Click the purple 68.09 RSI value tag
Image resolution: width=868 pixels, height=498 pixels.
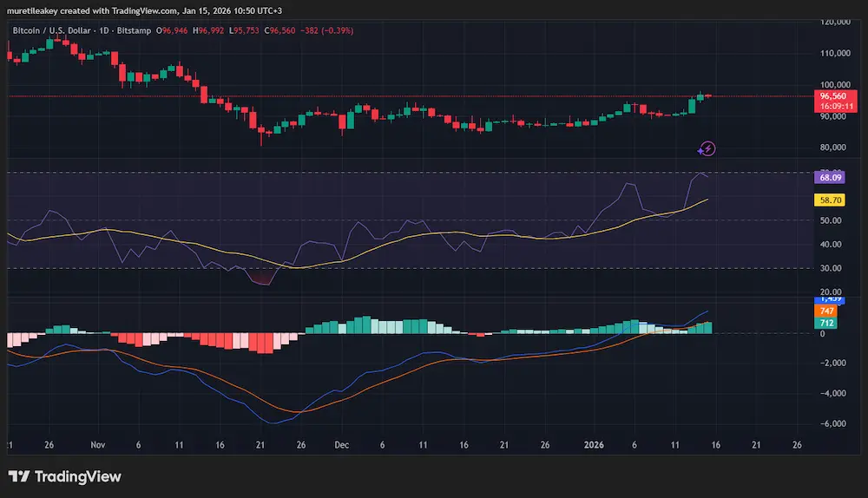point(831,177)
